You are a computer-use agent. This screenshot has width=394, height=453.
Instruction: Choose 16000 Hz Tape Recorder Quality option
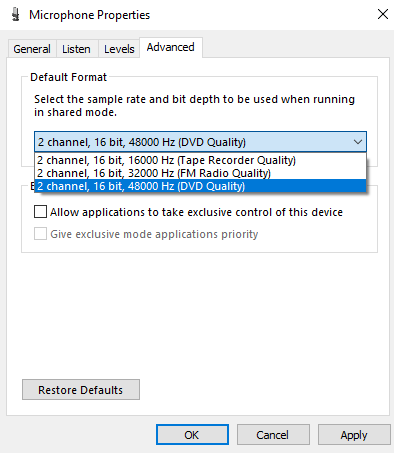click(200, 160)
